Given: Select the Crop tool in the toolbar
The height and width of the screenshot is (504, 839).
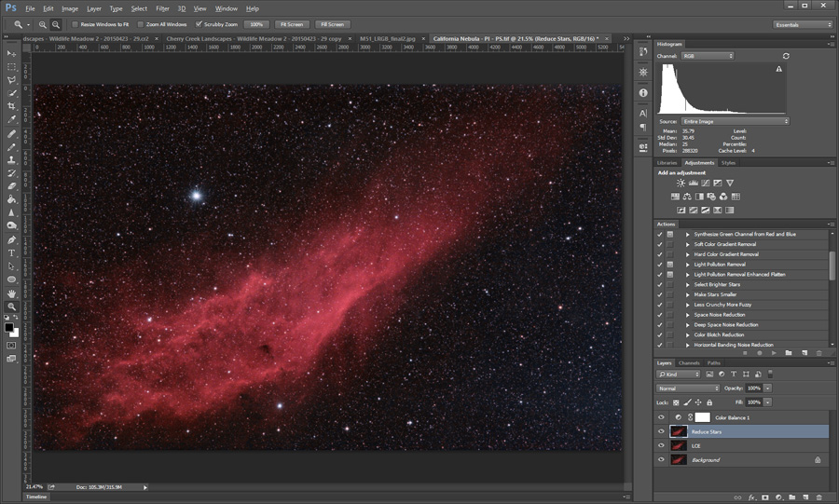Looking at the screenshot, I should point(12,106).
